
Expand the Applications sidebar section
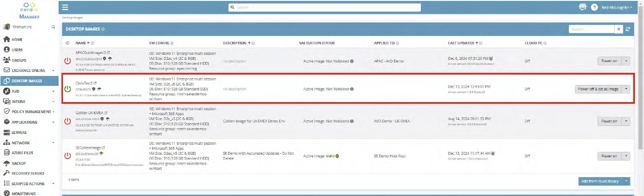coord(53,122)
